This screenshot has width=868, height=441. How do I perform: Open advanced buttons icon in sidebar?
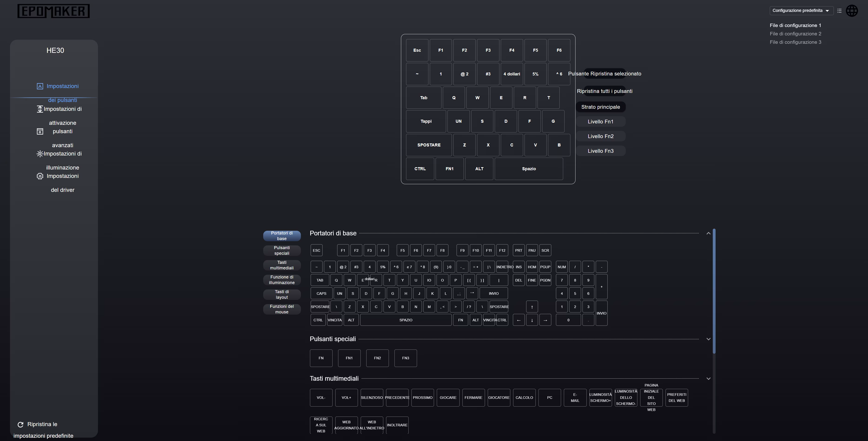pyautogui.click(x=40, y=132)
